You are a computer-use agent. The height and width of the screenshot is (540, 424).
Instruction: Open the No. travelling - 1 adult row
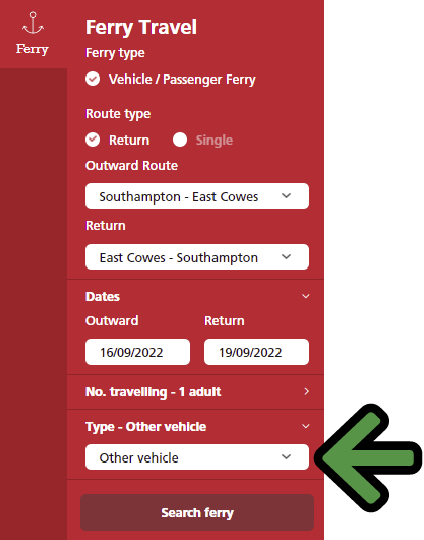pyautogui.click(x=196, y=392)
